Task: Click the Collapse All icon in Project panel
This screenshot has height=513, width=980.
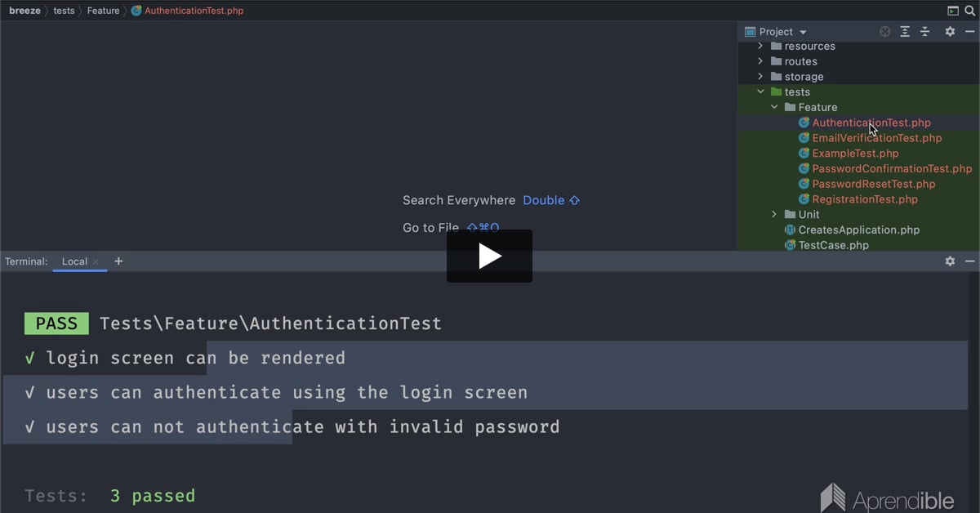Action: pyautogui.click(x=924, y=31)
